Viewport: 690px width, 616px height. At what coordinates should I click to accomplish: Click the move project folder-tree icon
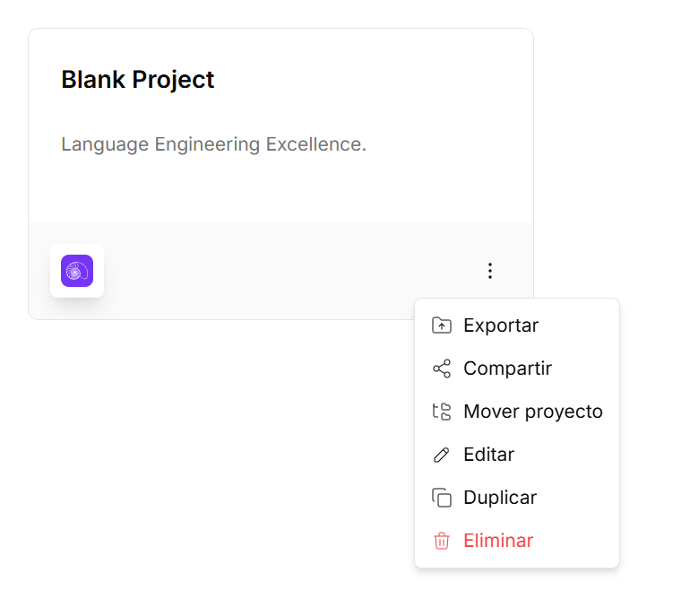coord(442,412)
